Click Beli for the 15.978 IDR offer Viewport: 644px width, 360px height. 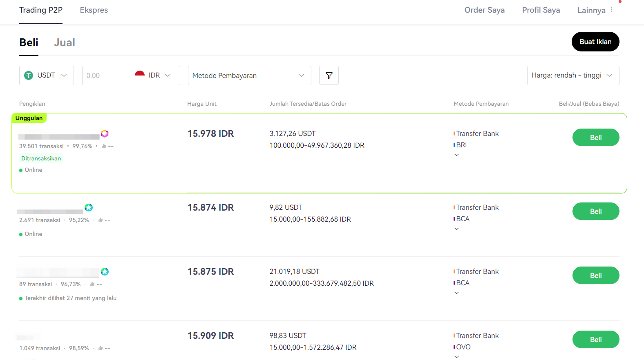(x=595, y=138)
